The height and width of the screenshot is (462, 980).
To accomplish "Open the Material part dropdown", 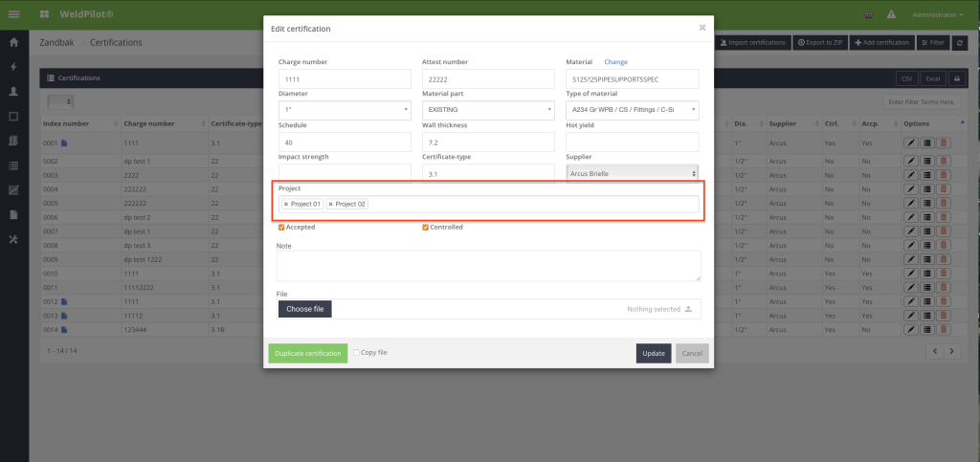I will coord(488,110).
